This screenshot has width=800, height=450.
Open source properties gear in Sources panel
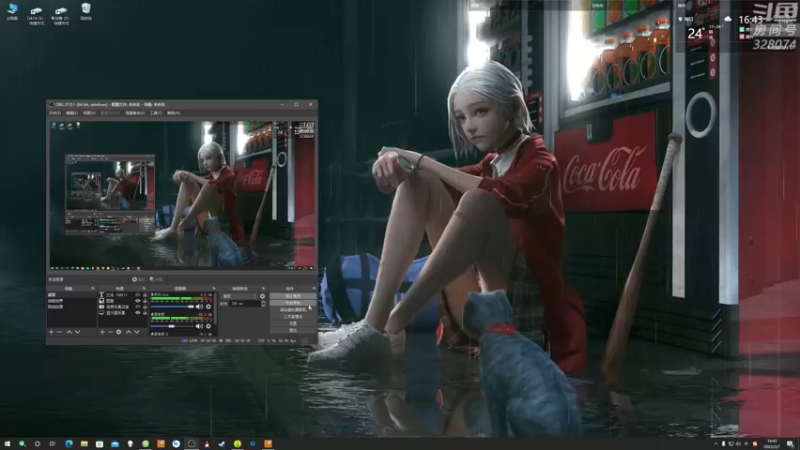pyautogui.click(x=119, y=332)
